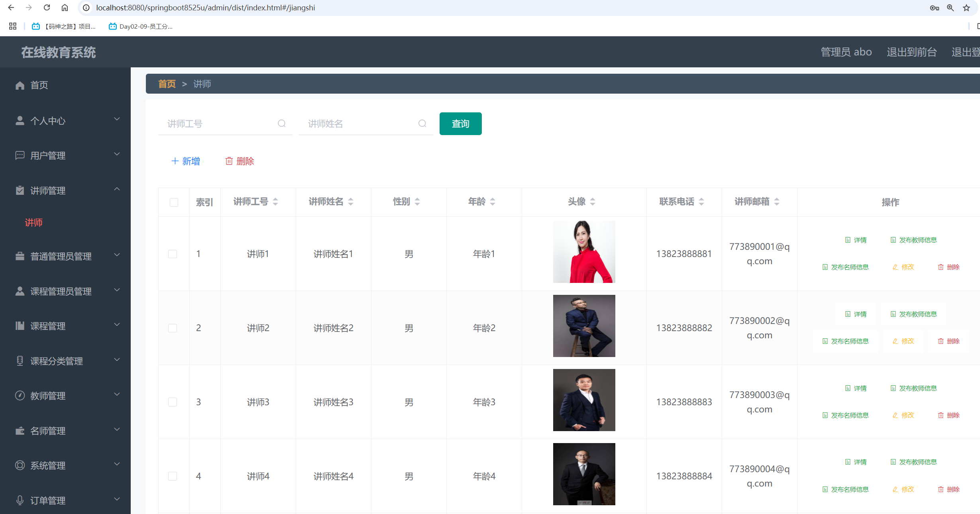Select 讲师 submenu item in sidebar

click(34, 222)
